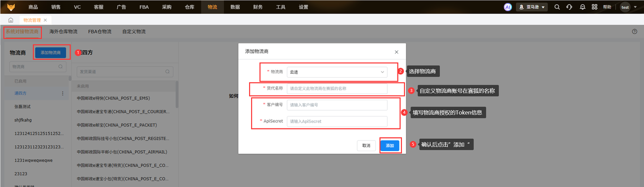Expand the 亚马逊 platform dropdown

(532, 7)
